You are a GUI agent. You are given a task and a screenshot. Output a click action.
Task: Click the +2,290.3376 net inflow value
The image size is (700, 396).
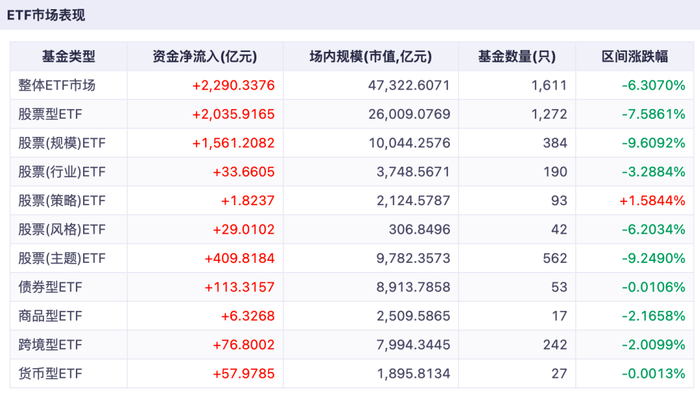[233, 85]
